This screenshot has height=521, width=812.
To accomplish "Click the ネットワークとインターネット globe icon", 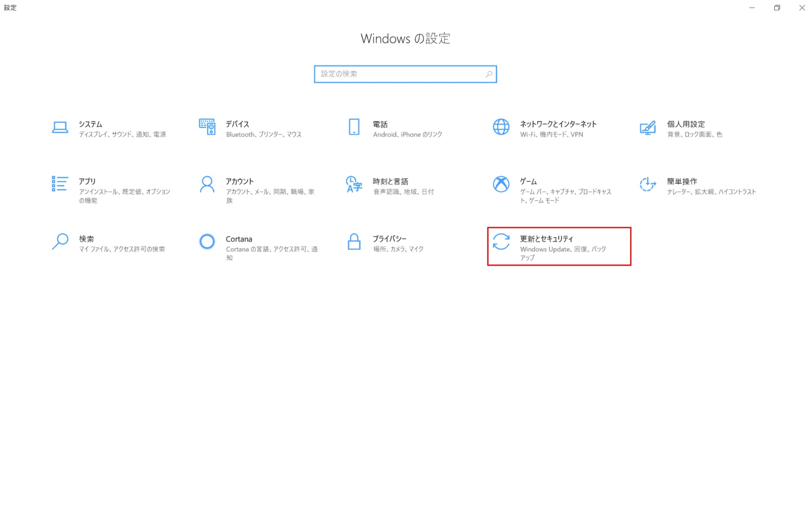I will point(501,127).
